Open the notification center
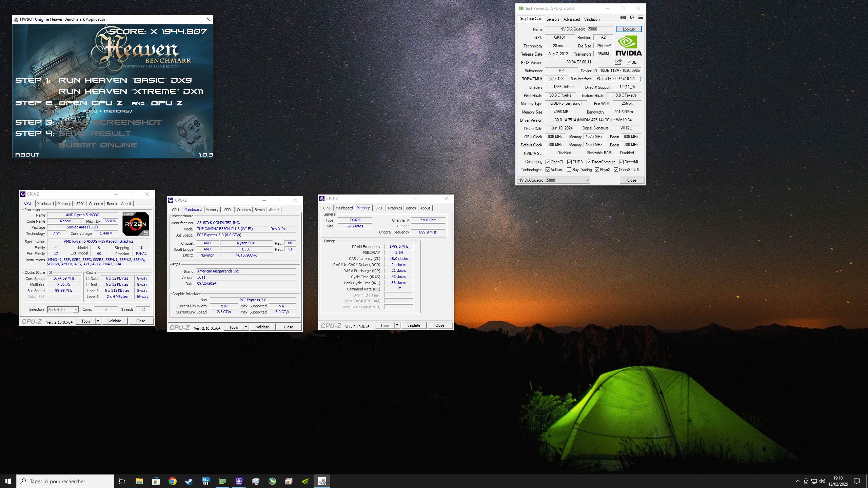Screen dimensions: 868x488 [857, 481]
